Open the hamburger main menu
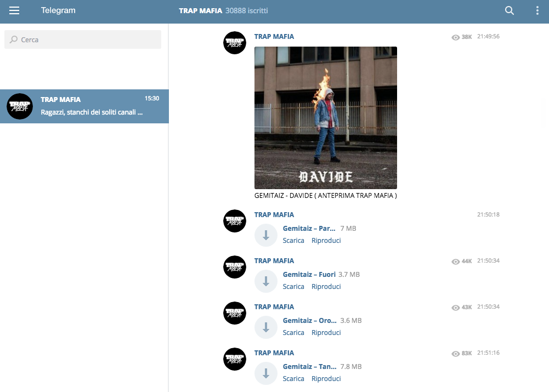Screen dimensions: 549x392 tap(14, 10)
